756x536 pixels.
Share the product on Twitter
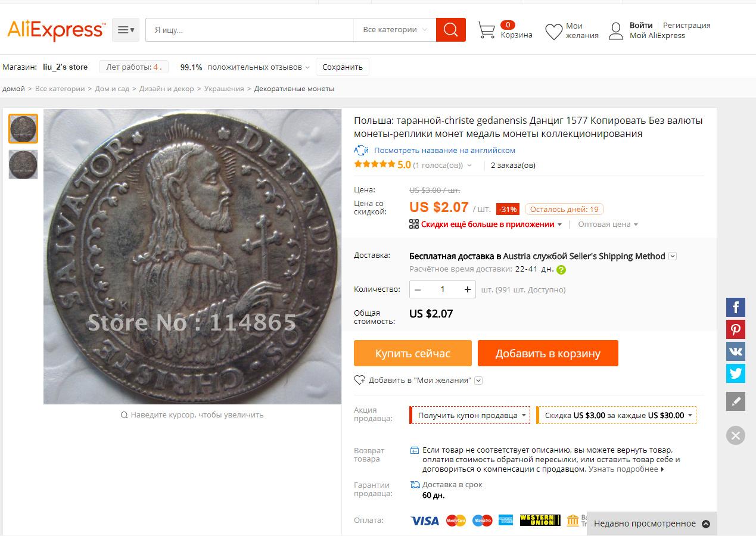(x=736, y=373)
